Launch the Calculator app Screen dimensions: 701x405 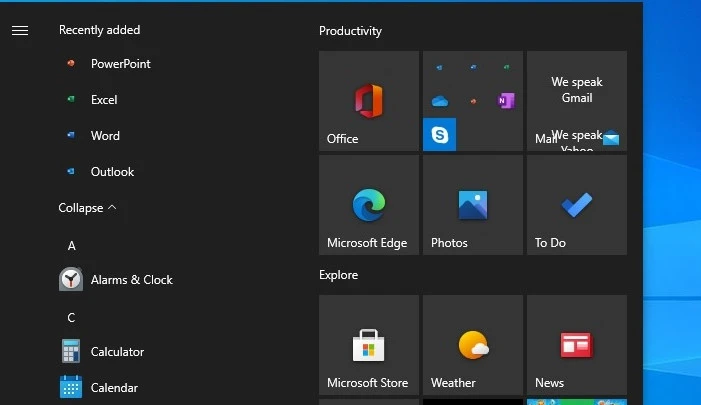[103, 352]
